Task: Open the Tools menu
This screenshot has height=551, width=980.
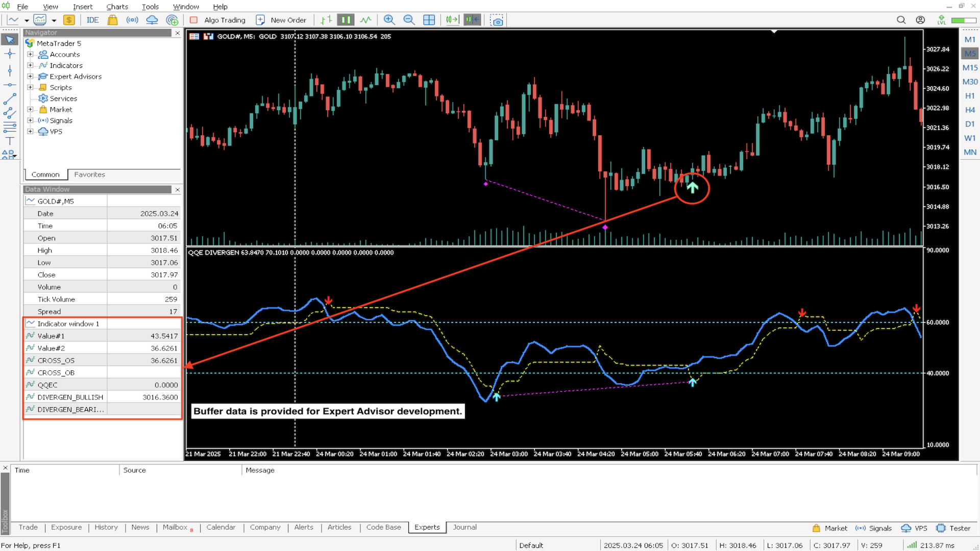Action: click(150, 7)
